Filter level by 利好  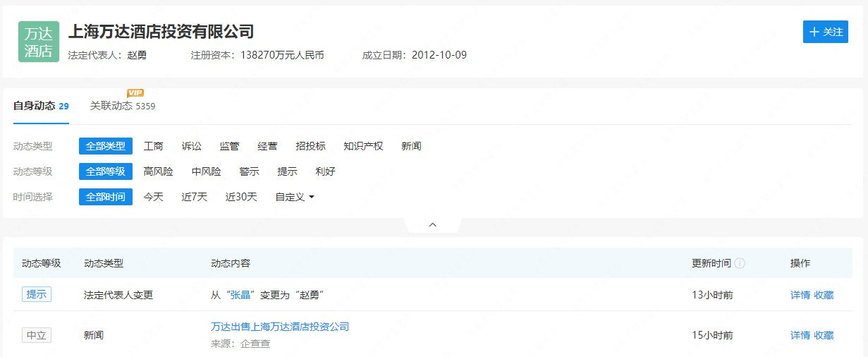click(x=326, y=171)
